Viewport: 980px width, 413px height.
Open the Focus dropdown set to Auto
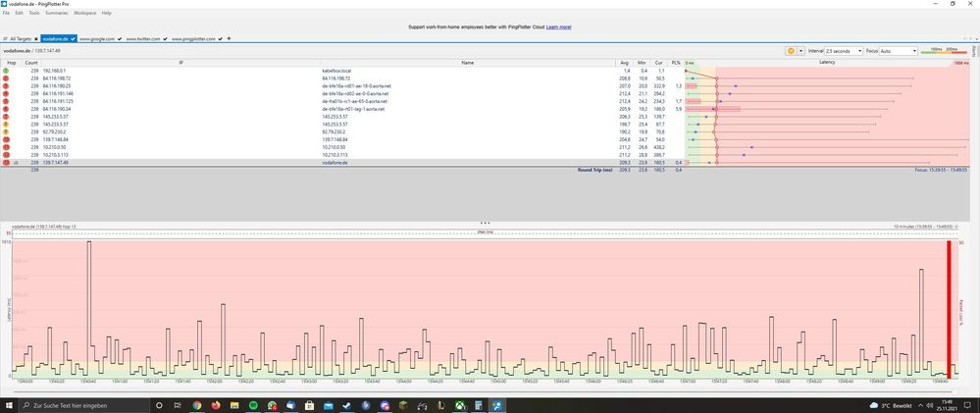(899, 51)
